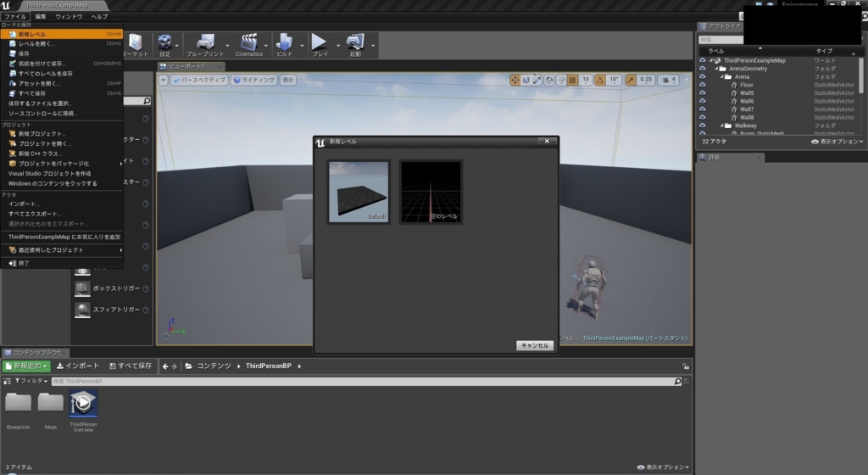Select the translate gizmo tool in viewport
Image resolution: width=868 pixels, height=475 pixels.
515,81
